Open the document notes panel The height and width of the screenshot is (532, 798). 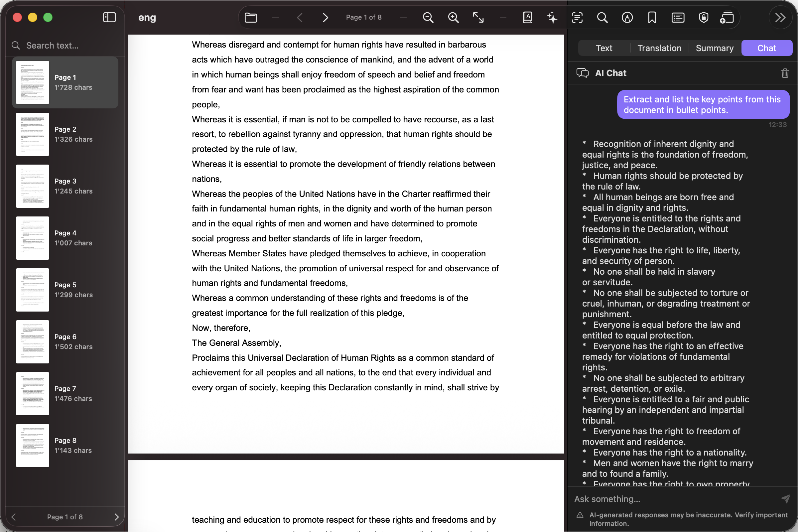[678, 17]
